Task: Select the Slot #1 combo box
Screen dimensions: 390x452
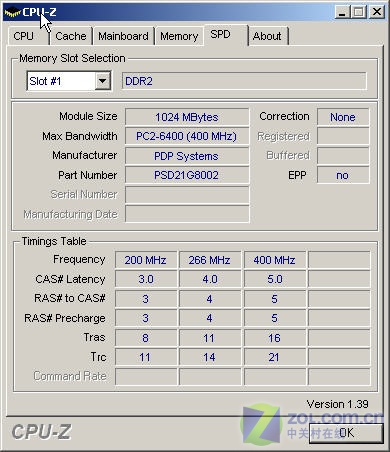Action: pyautogui.click(x=69, y=81)
